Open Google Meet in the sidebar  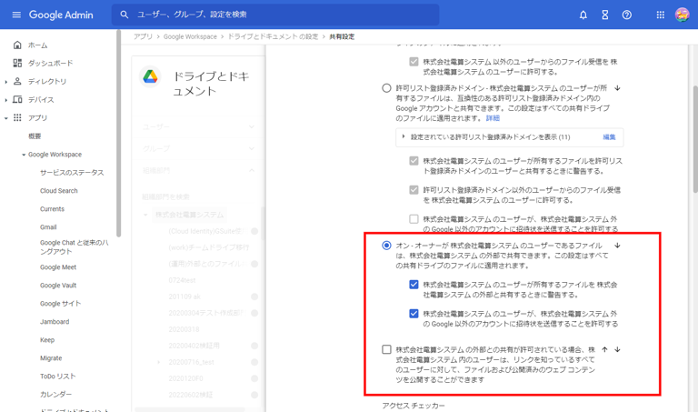tap(58, 267)
